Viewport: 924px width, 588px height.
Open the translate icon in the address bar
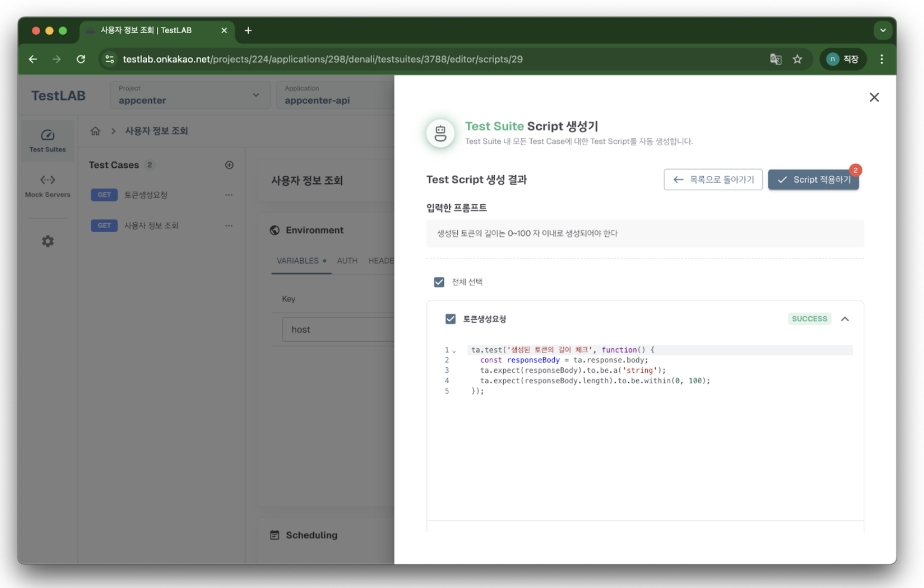point(776,59)
